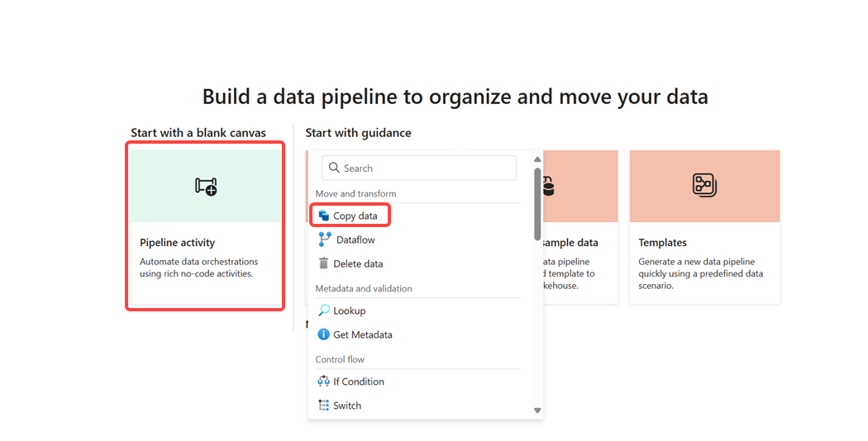Click the Lookup magnifier icon
This screenshot has width=868, height=441.
coord(324,311)
